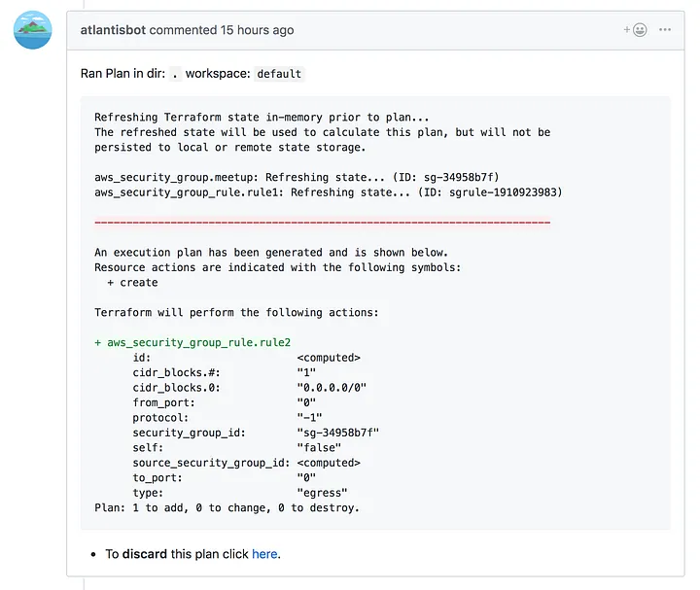Select the aws_security_group_rule.rule1 refreshing state line
Image resolution: width=700 pixels, height=590 pixels.
coord(329,192)
